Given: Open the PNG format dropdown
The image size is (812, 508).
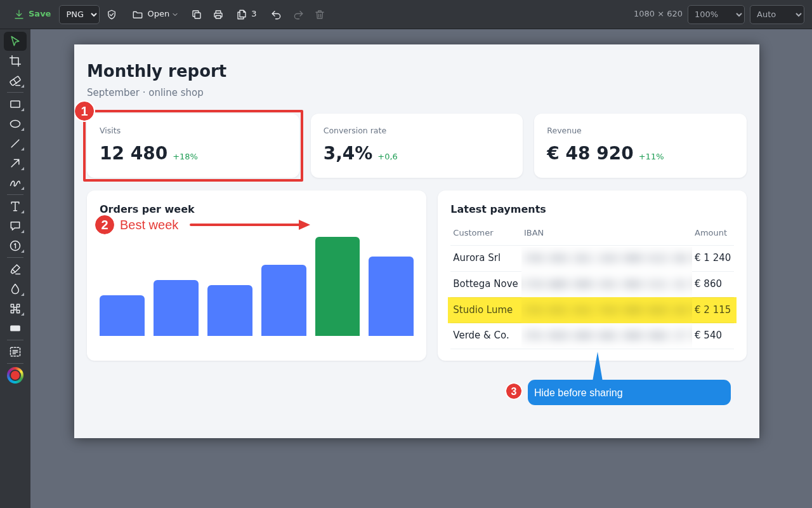Looking at the screenshot, I should 79,15.
